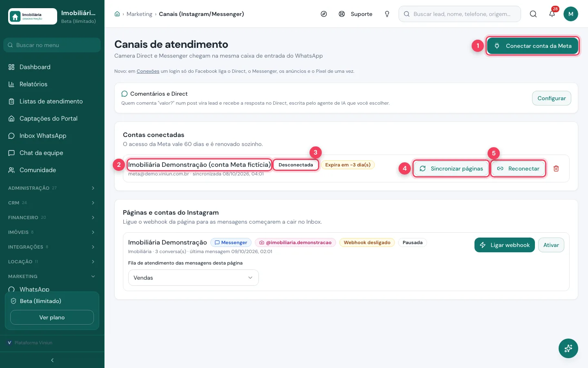The width and height of the screenshot is (588, 368).
Task: Click the lightbulb tips icon
Action: pyautogui.click(x=387, y=14)
